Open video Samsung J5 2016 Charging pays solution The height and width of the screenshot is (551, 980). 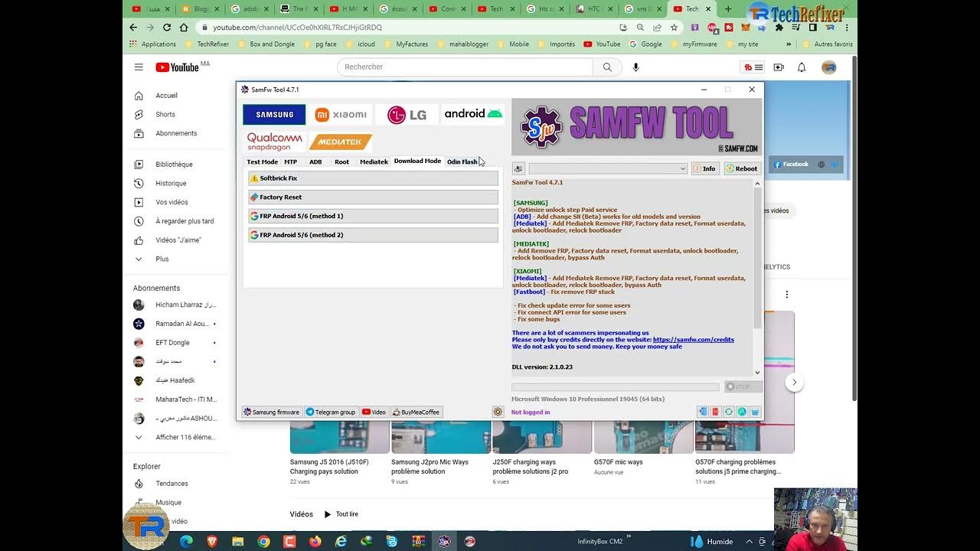[x=329, y=466]
